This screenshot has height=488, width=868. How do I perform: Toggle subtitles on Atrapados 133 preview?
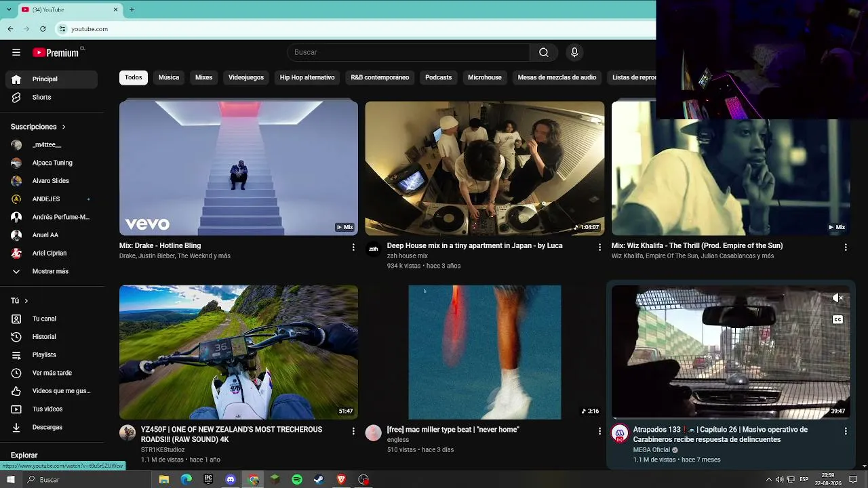(837, 320)
